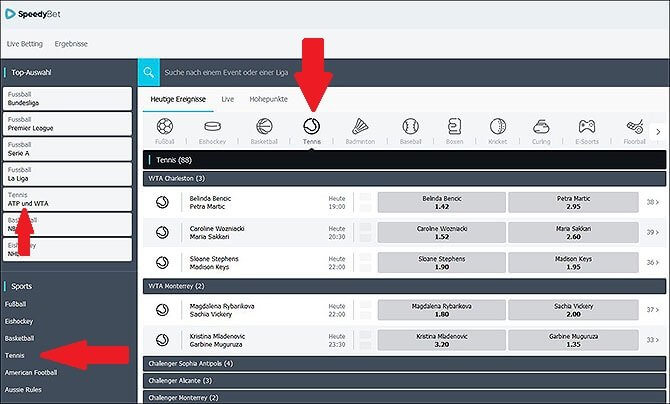670x404 pixels.
Task: Select the Kricket sport icon
Action: coord(498,127)
